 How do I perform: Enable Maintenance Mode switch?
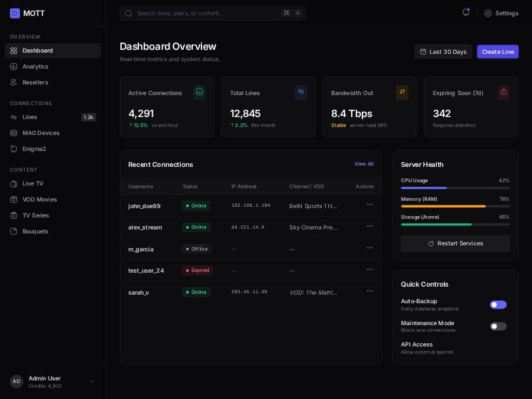tap(498, 327)
